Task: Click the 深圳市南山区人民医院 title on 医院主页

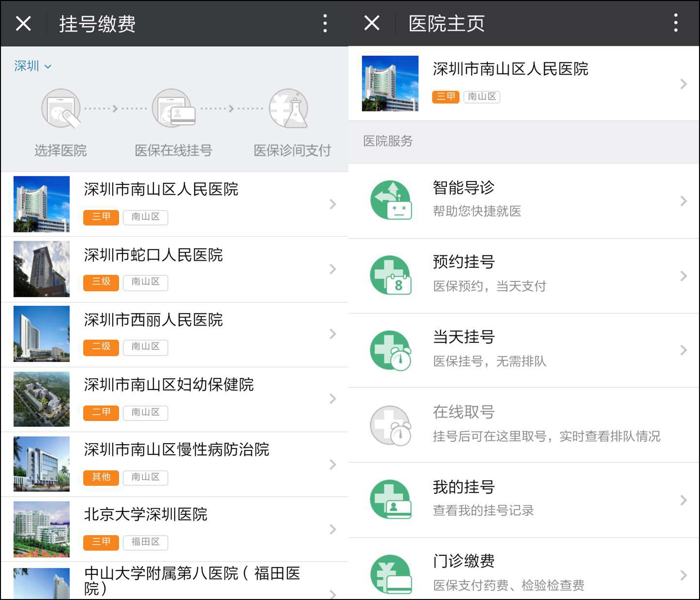Action: click(x=510, y=69)
